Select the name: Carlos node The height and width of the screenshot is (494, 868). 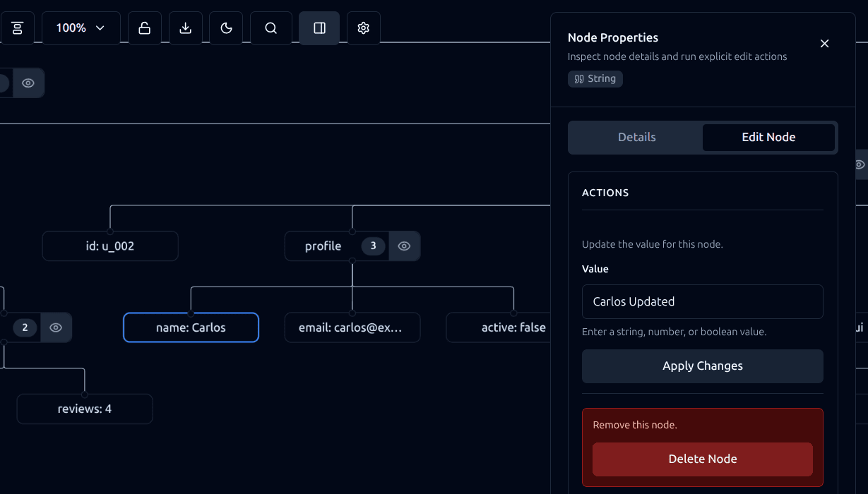(191, 327)
